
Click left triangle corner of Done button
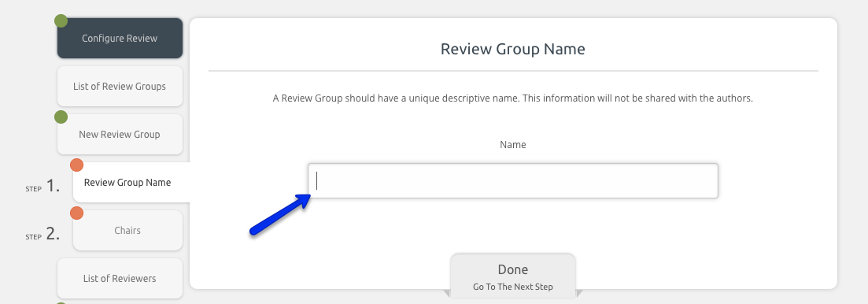pyautogui.click(x=447, y=292)
